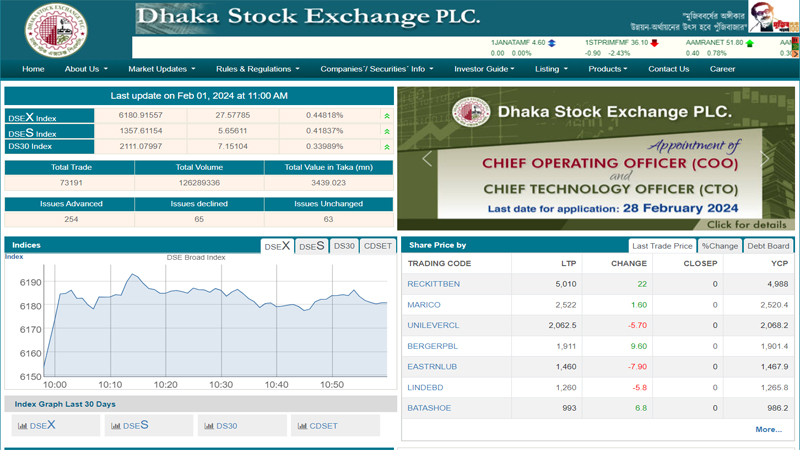The image size is (800, 450).
Task: Open the COO and CTO appointment banner
Action: [x=596, y=159]
